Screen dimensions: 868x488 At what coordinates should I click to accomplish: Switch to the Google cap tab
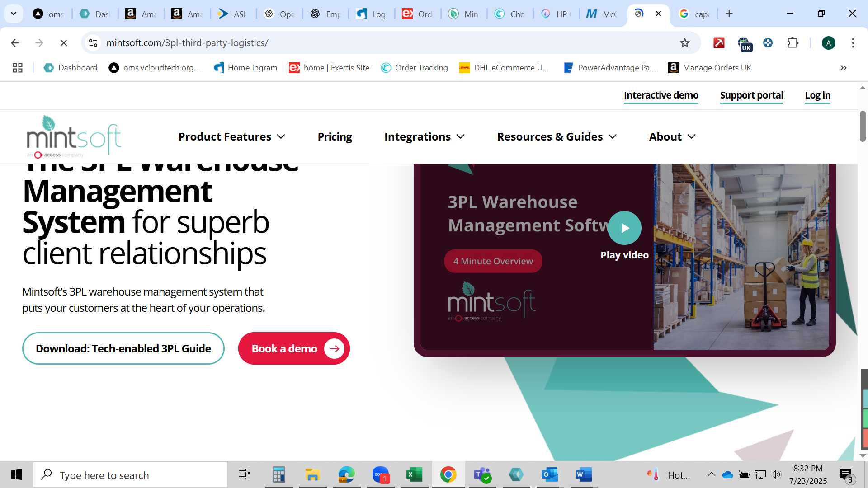pos(694,14)
